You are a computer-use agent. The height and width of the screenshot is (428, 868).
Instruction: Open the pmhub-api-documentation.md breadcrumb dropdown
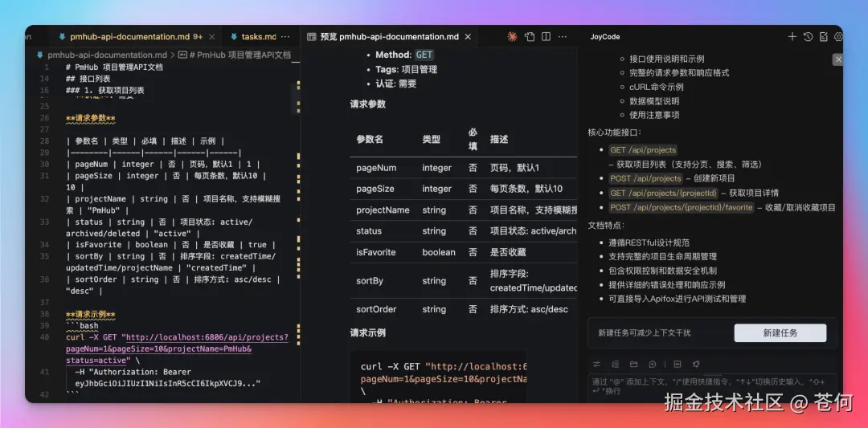(x=107, y=55)
